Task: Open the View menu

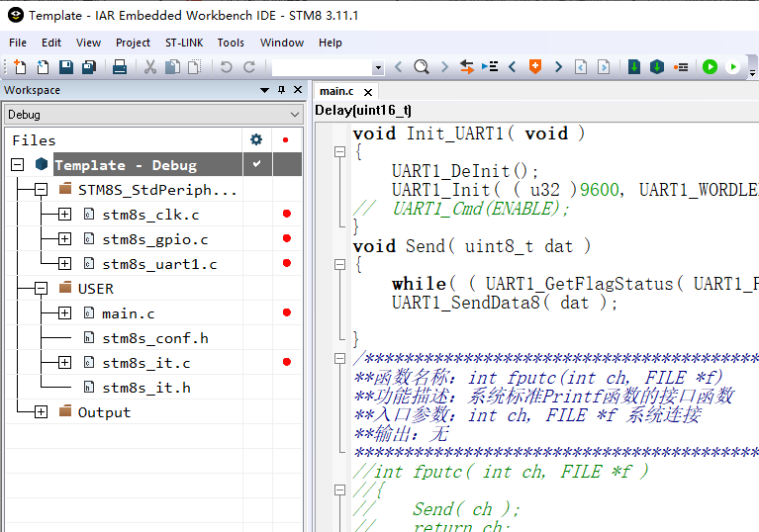Action: [89, 43]
